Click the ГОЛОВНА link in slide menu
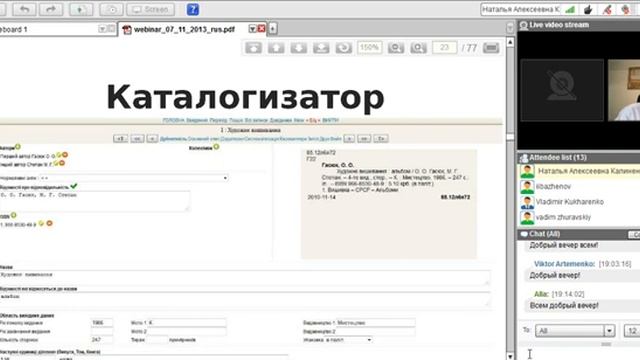 click(173, 120)
